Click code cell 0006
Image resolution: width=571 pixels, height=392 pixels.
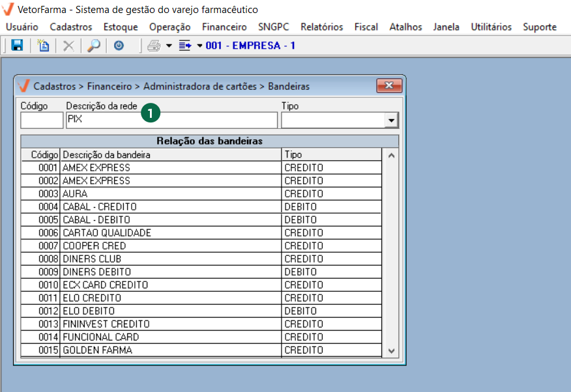click(40, 232)
